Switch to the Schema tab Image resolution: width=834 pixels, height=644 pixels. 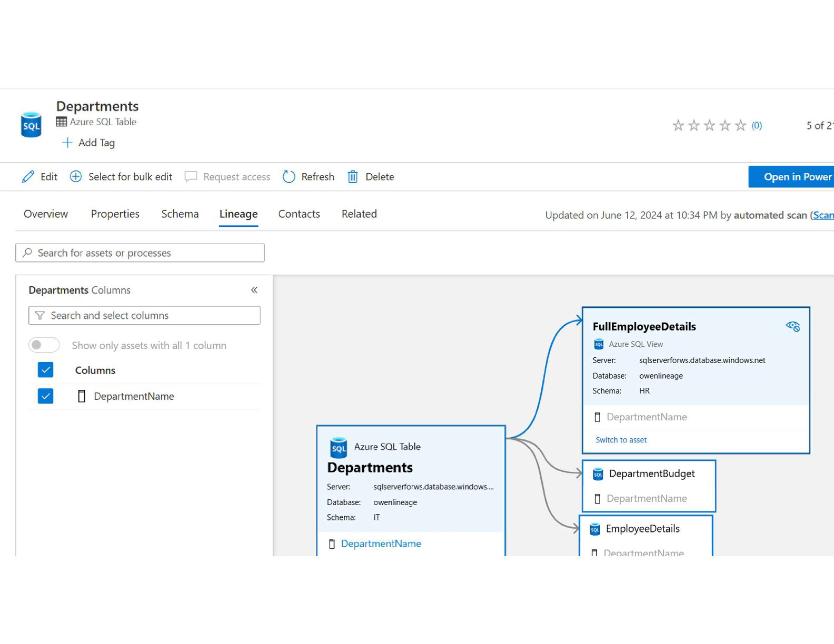click(180, 214)
